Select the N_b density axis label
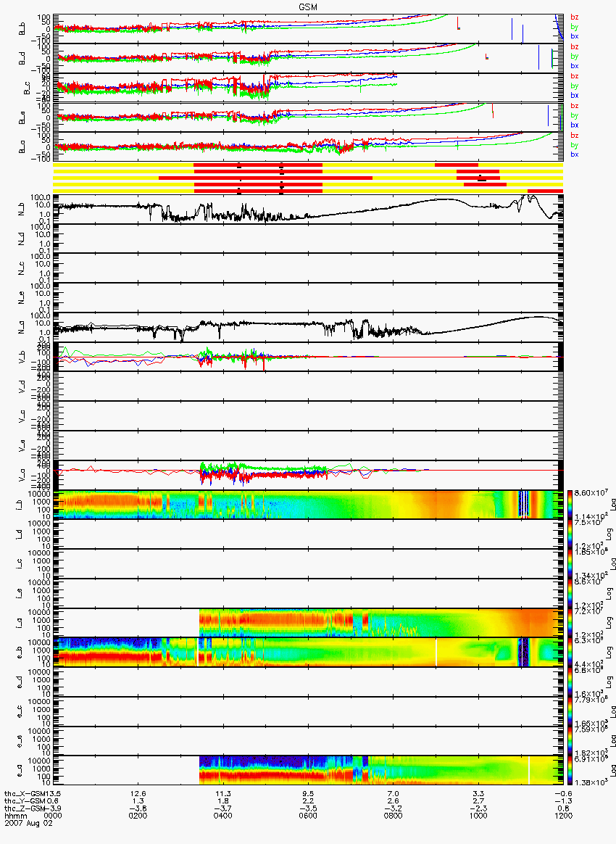 [22, 209]
